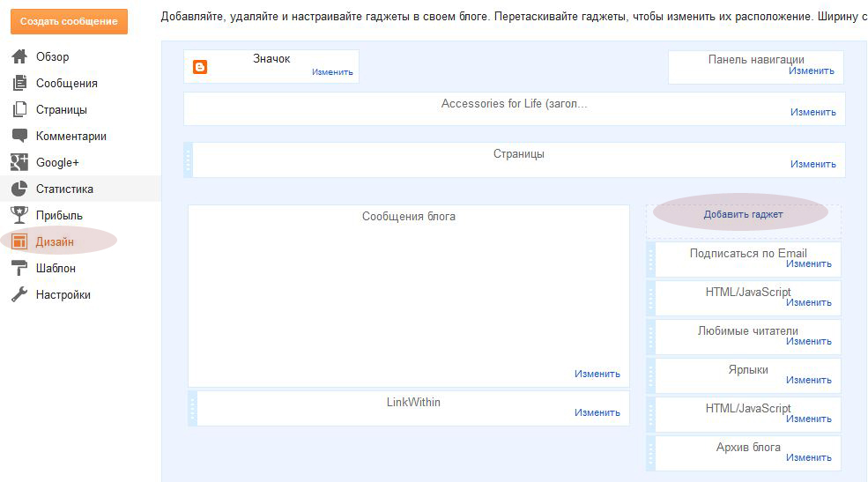Edit the second HTML/JavaScript gadget
Screen dimensions: 868x482
[x=808, y=419]
